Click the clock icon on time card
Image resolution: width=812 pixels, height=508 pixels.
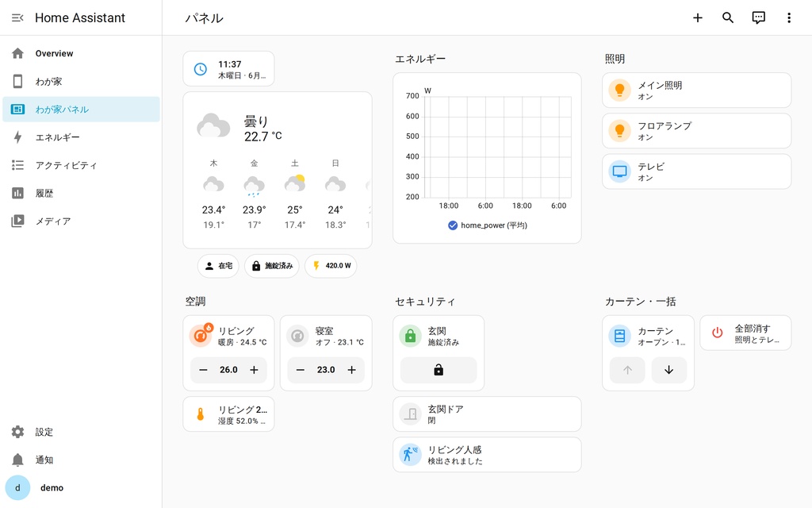(x=201, y=69)
